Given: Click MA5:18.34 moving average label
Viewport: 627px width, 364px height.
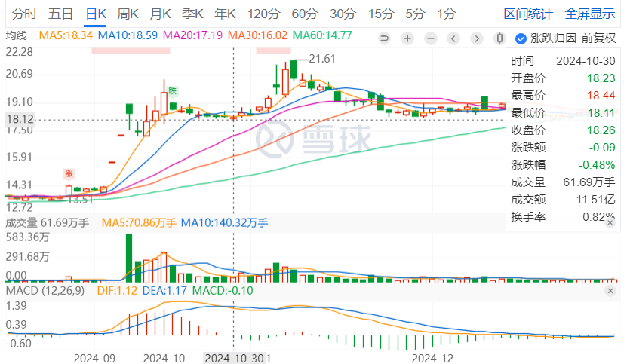Looking at the screenshot, I should pos(66,35).
